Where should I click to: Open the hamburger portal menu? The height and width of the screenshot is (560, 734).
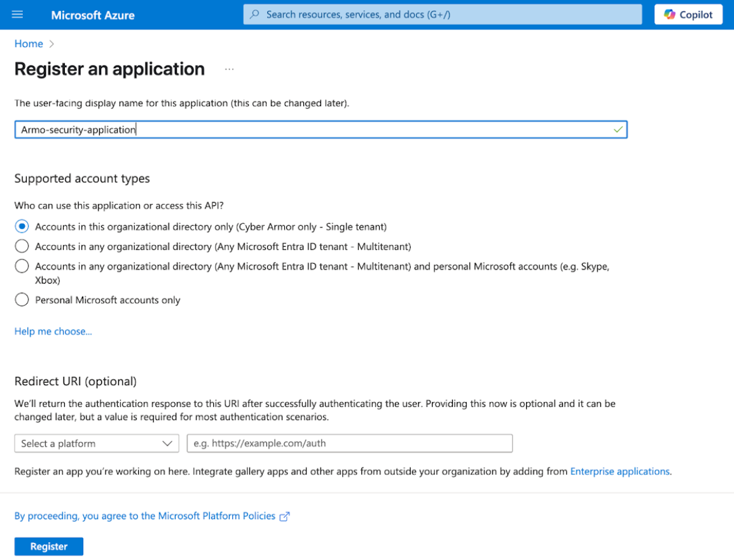click(17, 15)
